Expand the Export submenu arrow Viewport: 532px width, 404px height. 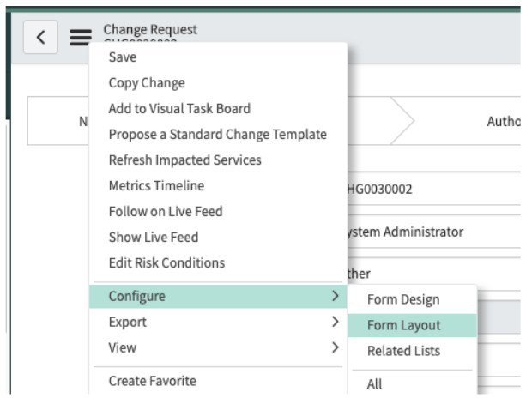334,323
